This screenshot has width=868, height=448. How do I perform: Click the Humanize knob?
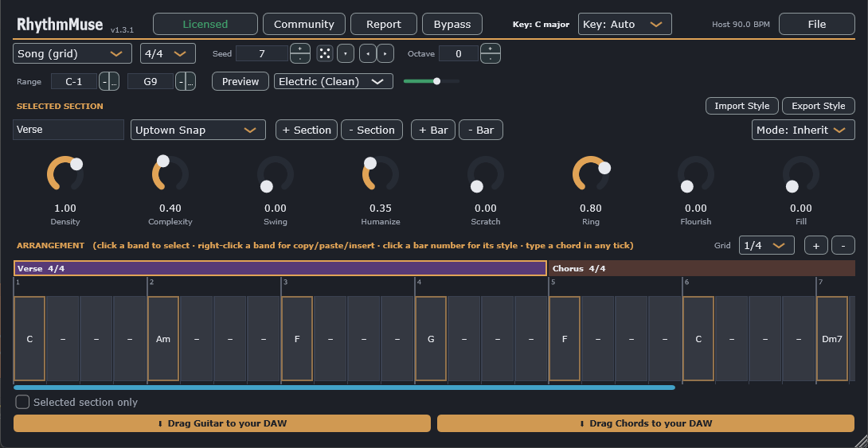(381, 173)
